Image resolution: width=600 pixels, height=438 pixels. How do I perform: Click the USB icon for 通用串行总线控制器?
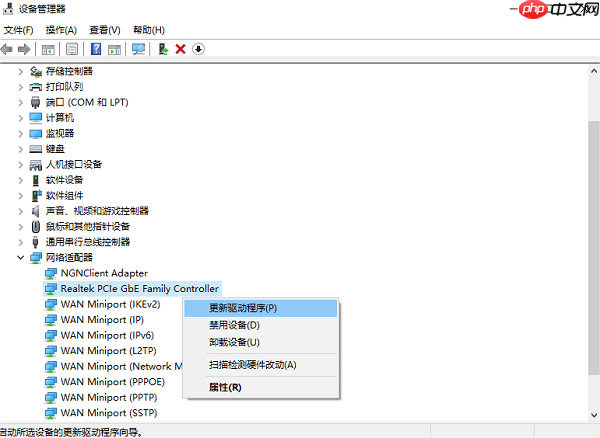tap(36, 242)
